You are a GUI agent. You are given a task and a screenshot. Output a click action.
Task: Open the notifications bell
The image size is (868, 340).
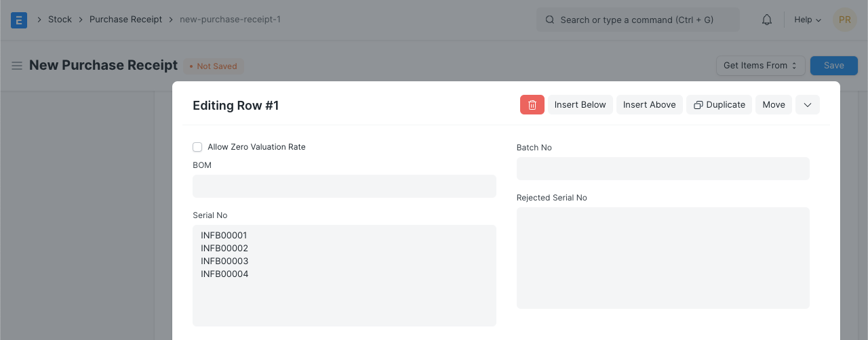(x=767, y=20)
